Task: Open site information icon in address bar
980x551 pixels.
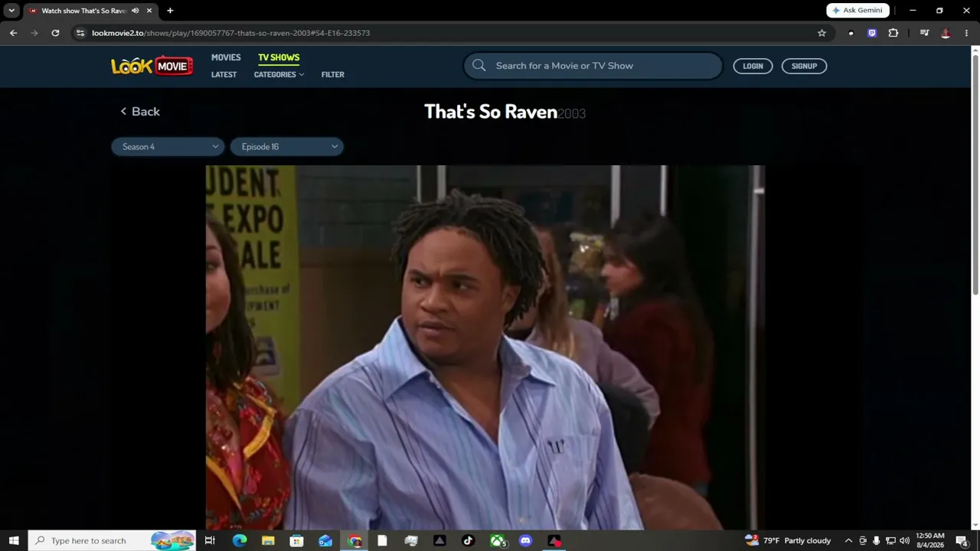Action: [80, 33]
